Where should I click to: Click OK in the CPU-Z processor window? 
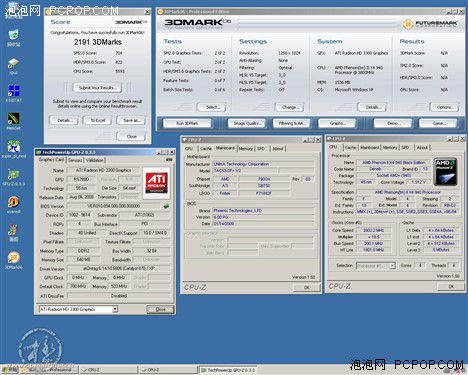tap(451, 286)
